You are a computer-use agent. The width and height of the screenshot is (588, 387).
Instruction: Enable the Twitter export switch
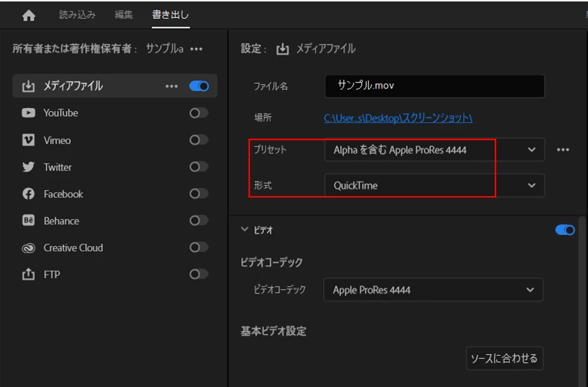(198, 167)
